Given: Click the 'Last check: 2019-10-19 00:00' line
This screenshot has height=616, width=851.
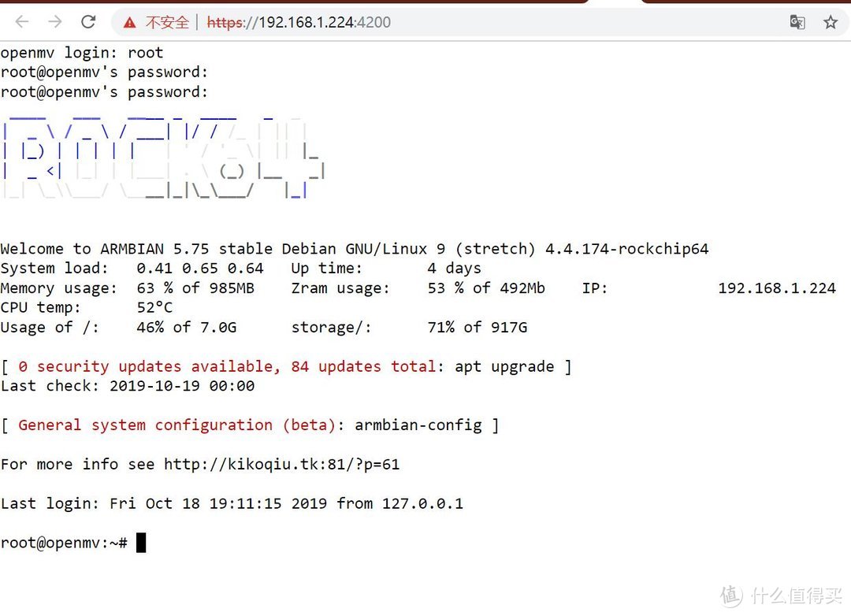Looking at the screenshot, I should click(x=128, y=387).
